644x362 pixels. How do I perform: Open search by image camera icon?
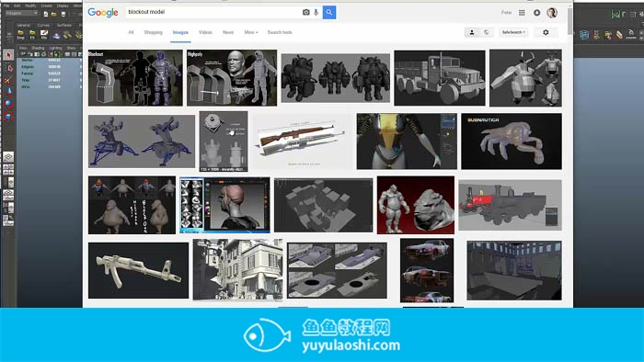306,12
